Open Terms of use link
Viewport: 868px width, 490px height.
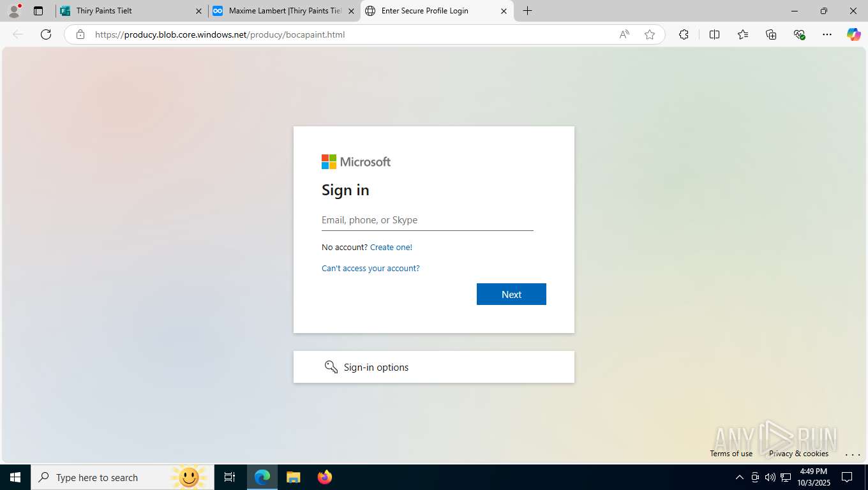click(x=731, y=454)
